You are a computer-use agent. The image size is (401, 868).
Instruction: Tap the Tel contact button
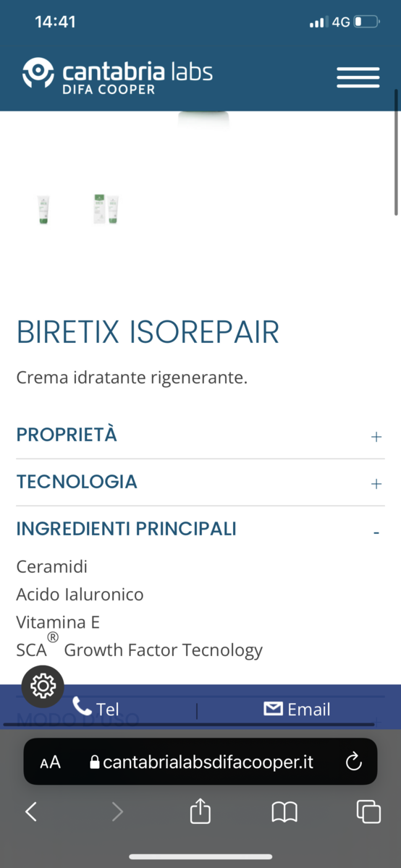[96, 708]
